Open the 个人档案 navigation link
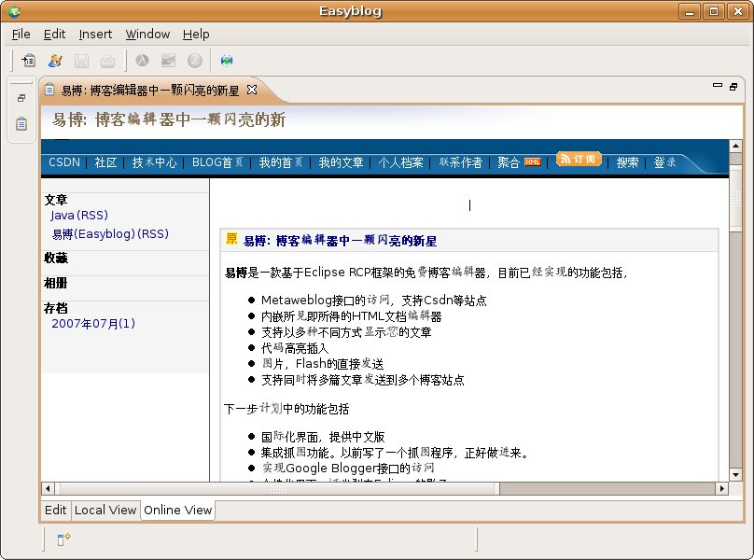Screen dimensions: 754x560 tap(400, 162)
